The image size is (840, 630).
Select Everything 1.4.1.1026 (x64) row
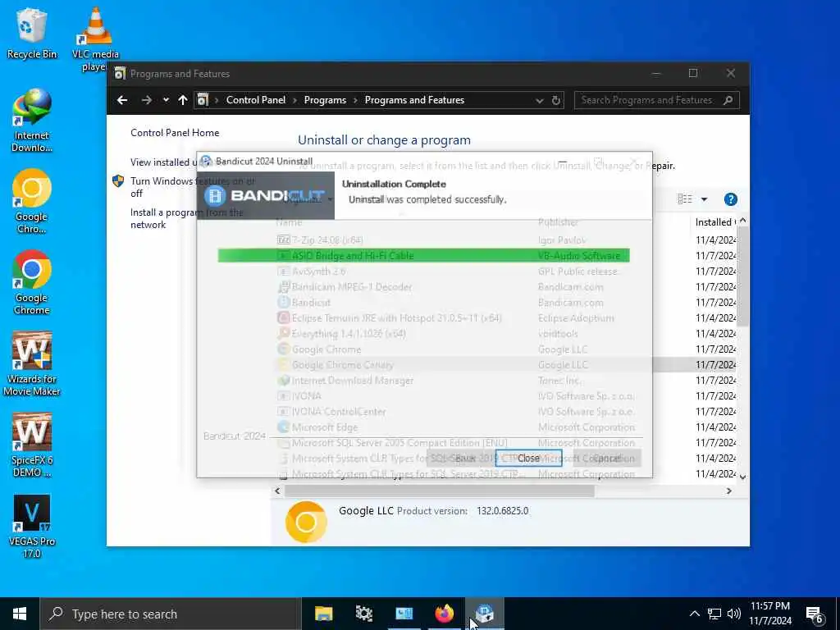(505, 334)
